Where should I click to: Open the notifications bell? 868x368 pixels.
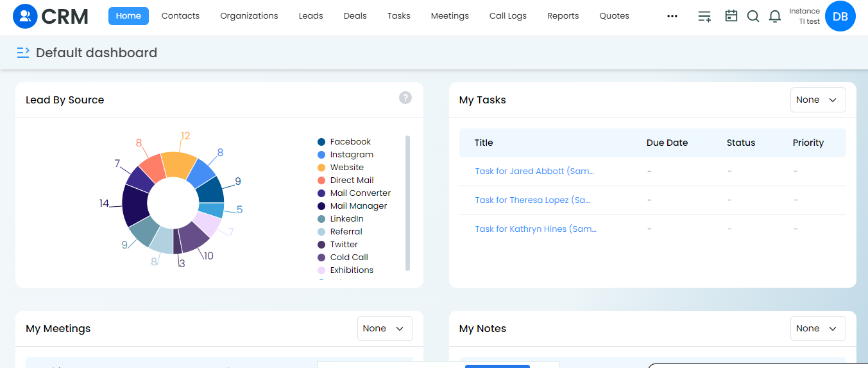click(775, 16)
